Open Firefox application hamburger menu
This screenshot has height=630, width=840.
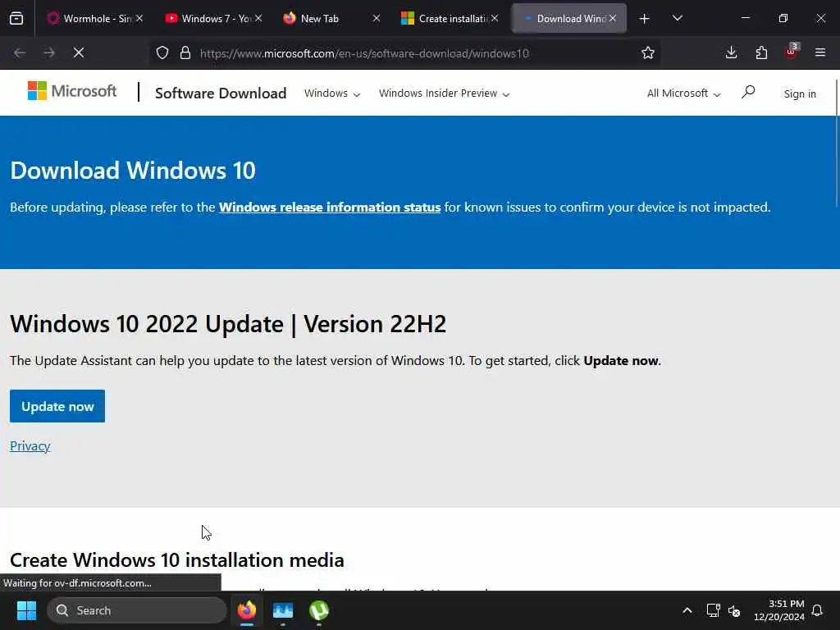(x=820, y=52)
